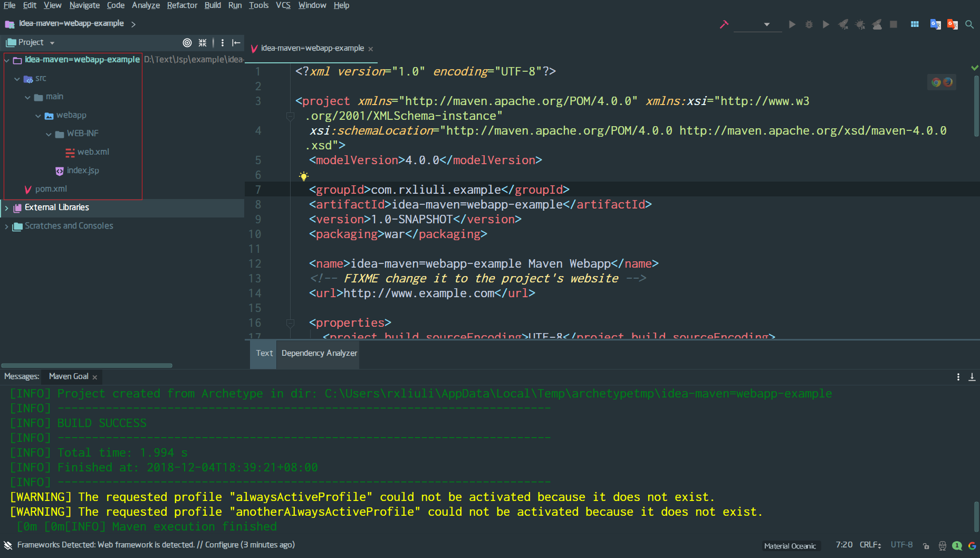
Task: Open preview in Chrome browser icon
Action: pyautogui.click(x=936, y=82)
